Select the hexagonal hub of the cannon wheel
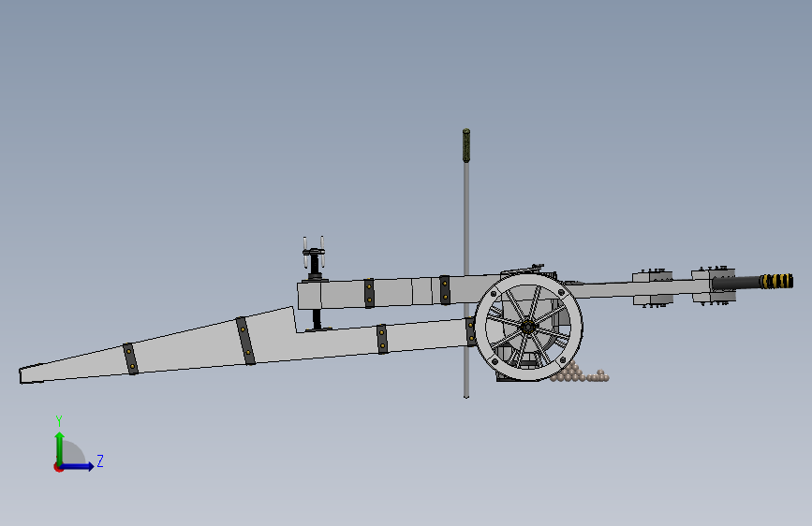812x526 pixels. [527, 328]
